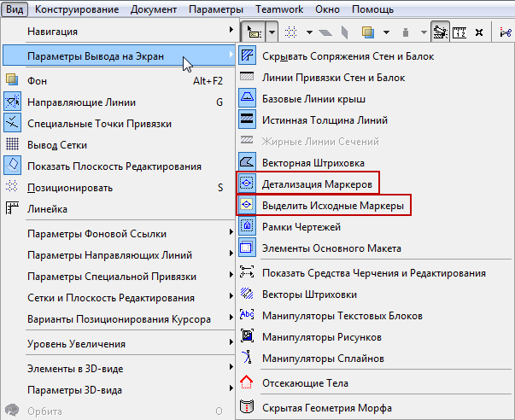Expand Параметры Фоновой Ссылки submenu
This screenshot has width=515, height=420.
tap(119, 234)
